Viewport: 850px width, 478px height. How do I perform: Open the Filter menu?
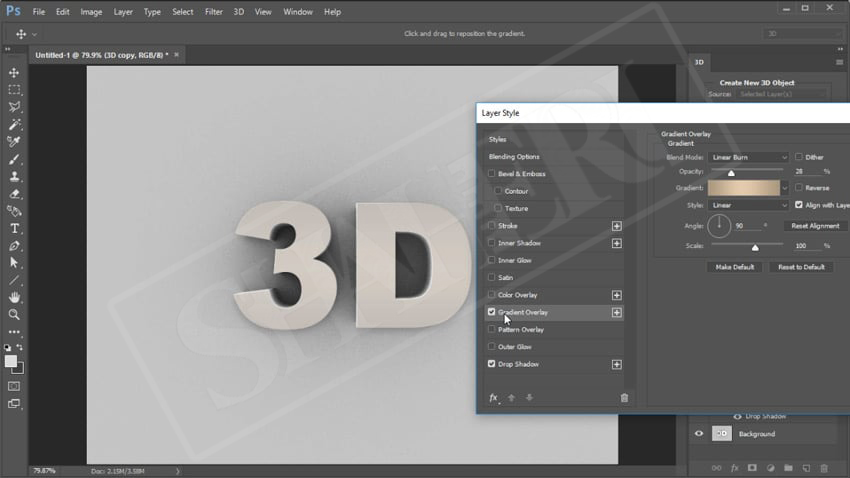pos(214,12)
